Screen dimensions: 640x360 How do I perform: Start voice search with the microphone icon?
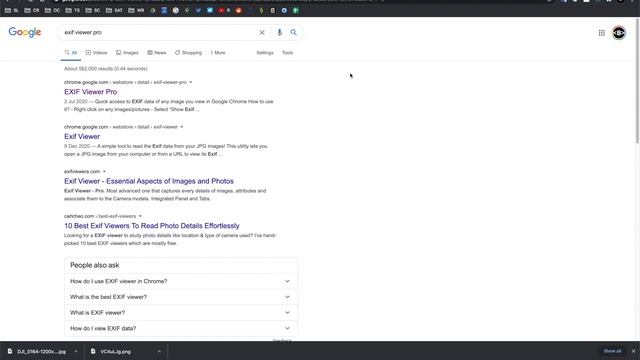[x=279, y=32]
